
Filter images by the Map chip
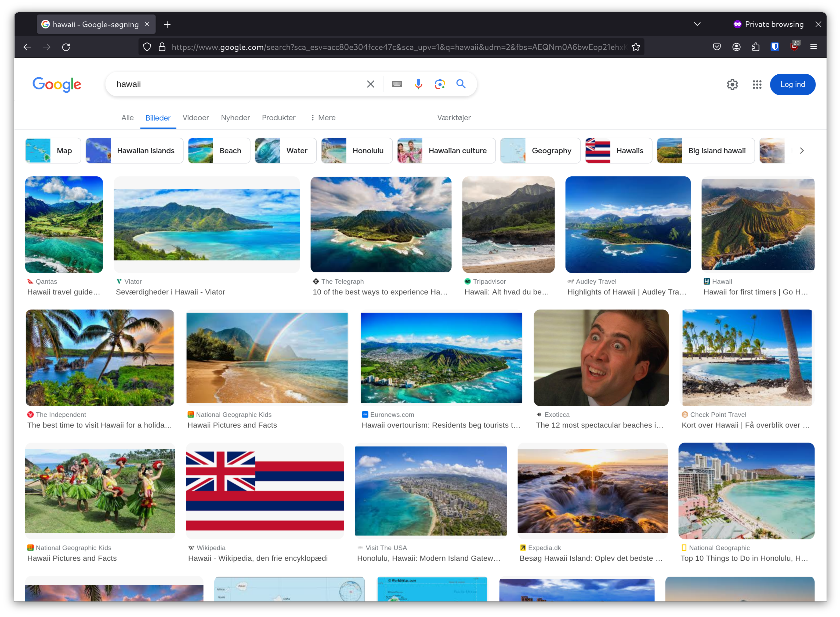pos(53,151)
